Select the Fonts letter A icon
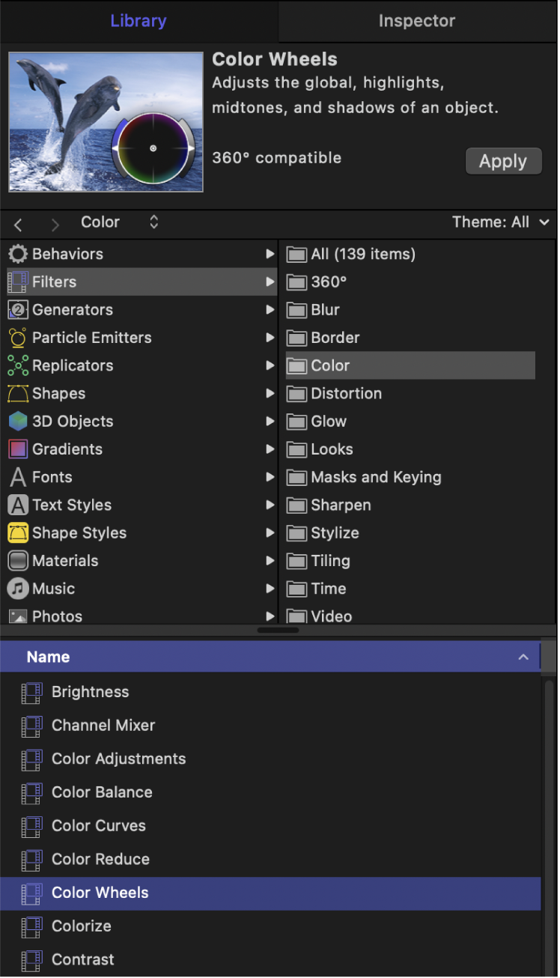 click(x=17, y=477)
